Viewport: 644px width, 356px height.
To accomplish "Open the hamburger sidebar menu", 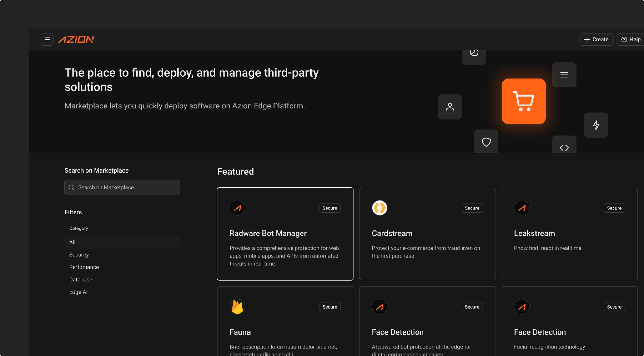I will (x=47, y=39).
